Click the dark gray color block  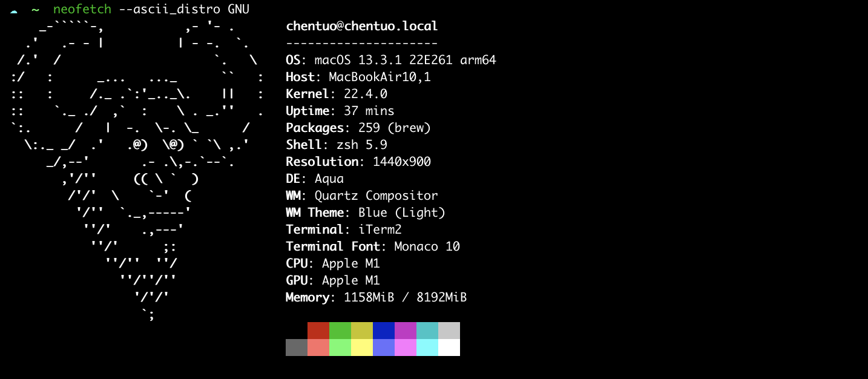pyautogui.click(x=297, y=348)
